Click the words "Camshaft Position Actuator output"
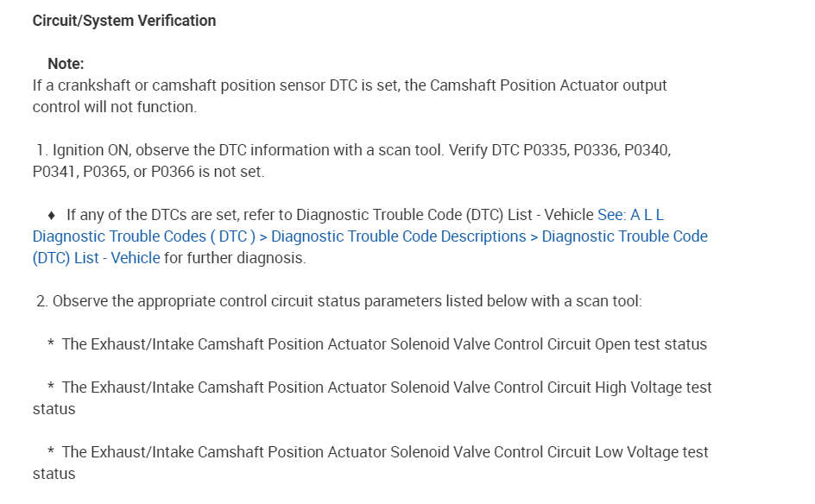This screenshot has height=504, width=815. (x=548, y=85)
